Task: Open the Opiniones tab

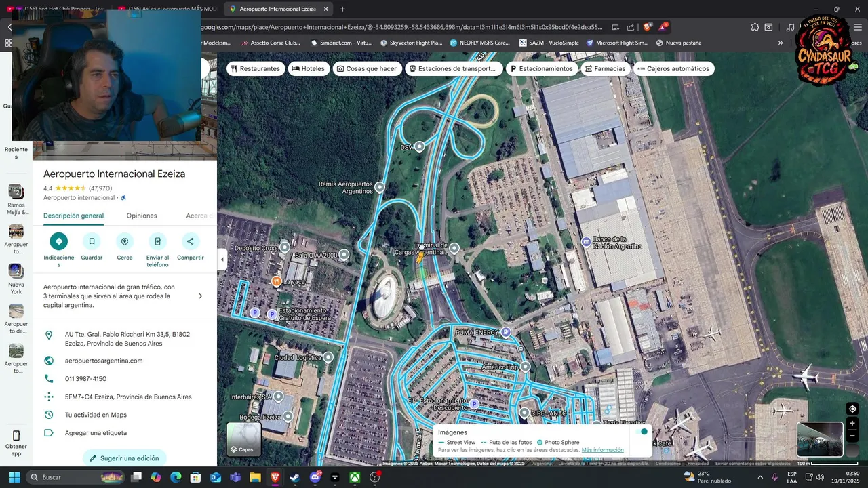Action: (142, 216)
